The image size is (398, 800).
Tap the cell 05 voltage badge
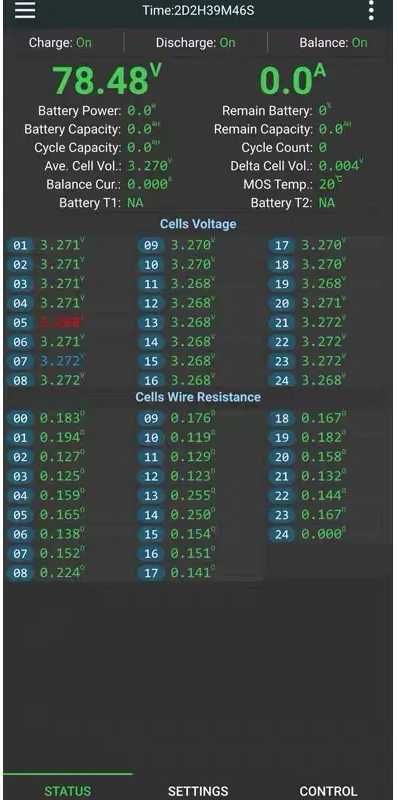(x=20, y=323)
